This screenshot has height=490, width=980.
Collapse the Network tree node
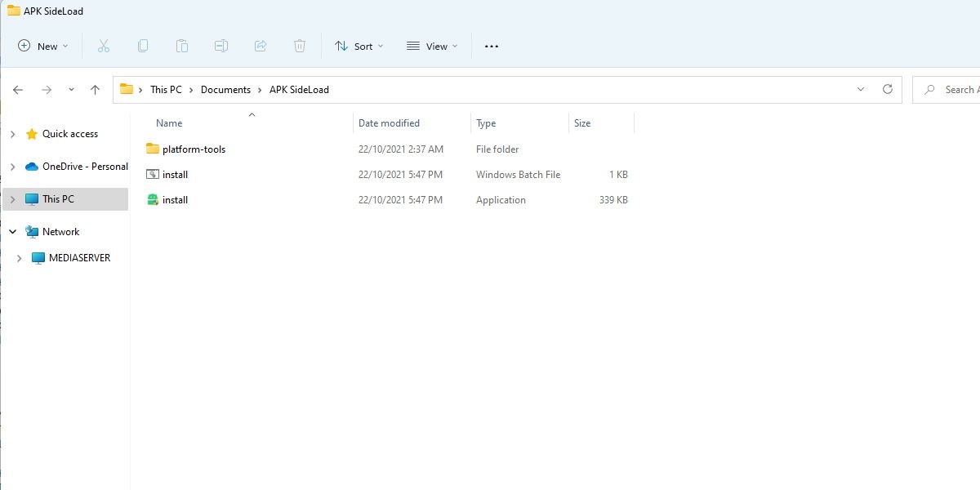click(12, 232)
